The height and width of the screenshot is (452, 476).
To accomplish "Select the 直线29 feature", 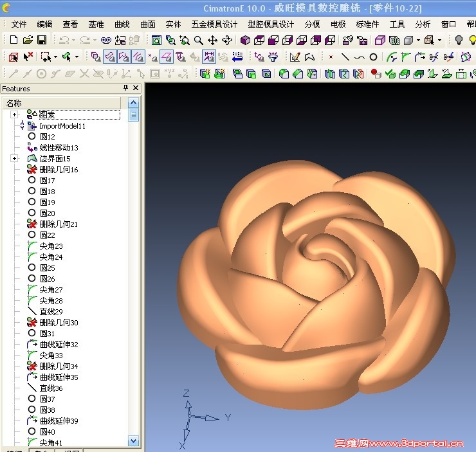I will 51,312.
